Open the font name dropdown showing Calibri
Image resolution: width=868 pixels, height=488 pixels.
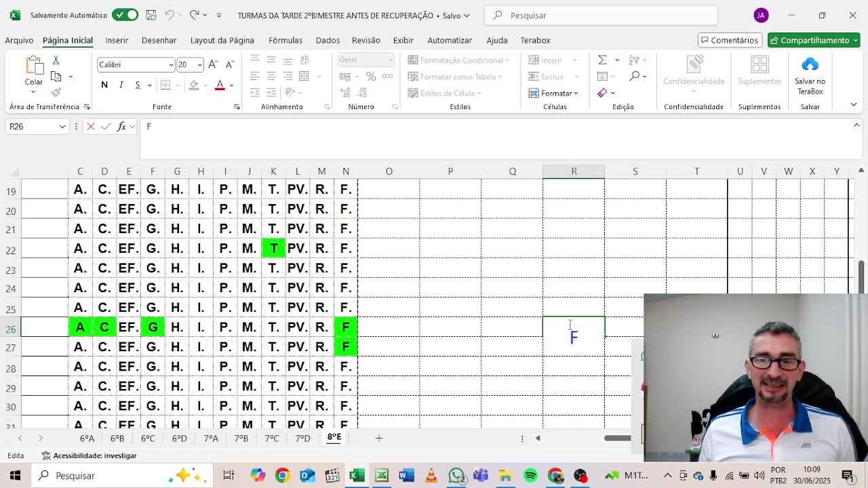[171, 65]
